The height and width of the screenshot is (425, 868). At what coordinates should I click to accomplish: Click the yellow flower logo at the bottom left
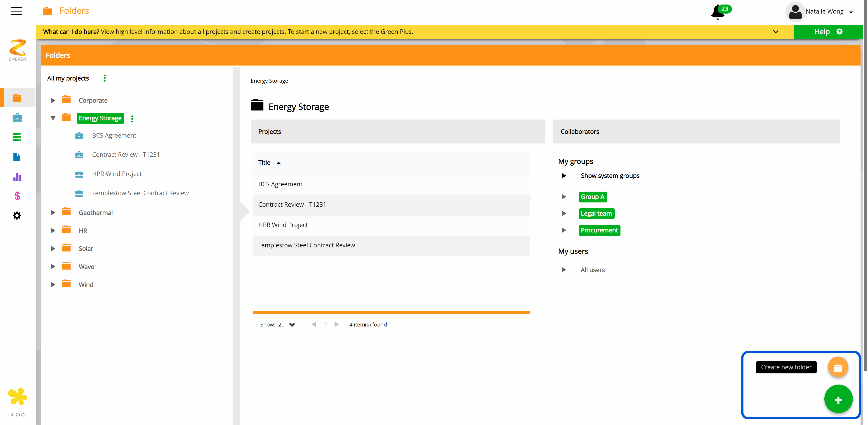coord(18,396)
